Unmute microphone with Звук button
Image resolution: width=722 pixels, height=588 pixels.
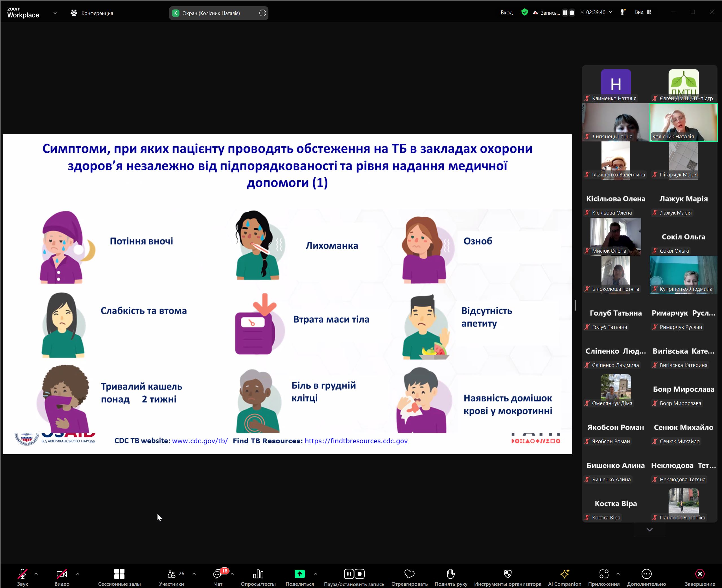pos(22,574)
